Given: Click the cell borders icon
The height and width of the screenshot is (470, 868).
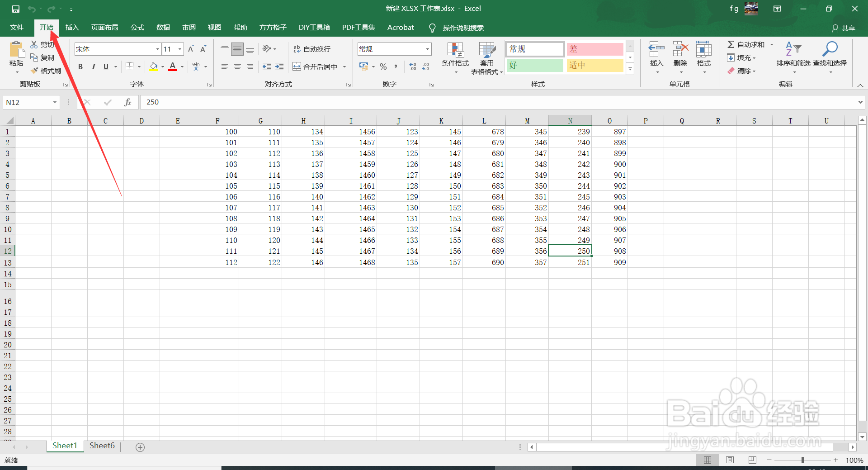Looking at the screenshot, I should point(129,66).
